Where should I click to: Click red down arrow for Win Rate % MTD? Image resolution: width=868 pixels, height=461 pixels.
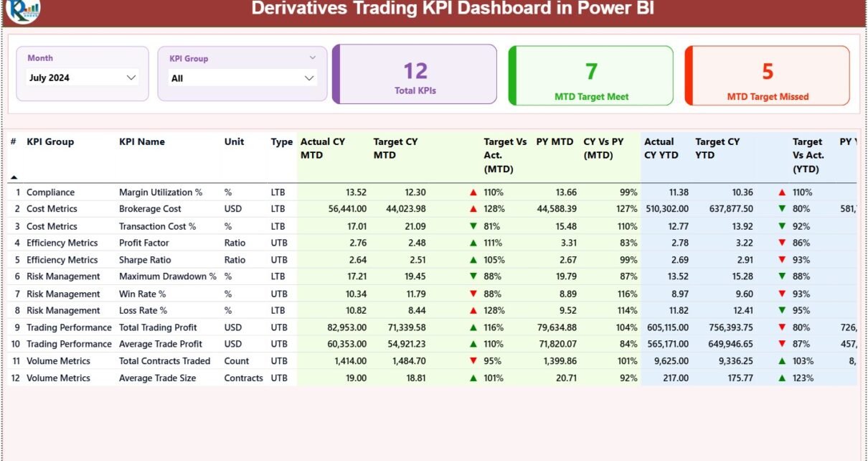tap(473, 294)
